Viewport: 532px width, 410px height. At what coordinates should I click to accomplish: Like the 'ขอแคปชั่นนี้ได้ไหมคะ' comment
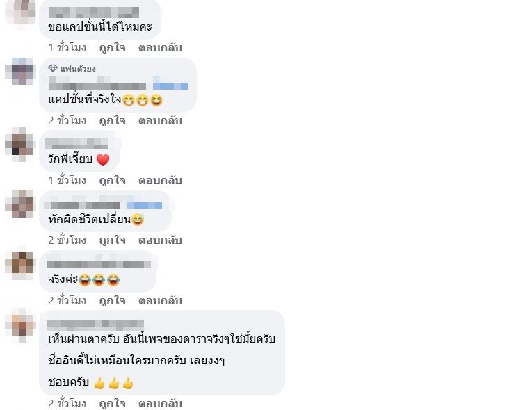tap(112, 48)
